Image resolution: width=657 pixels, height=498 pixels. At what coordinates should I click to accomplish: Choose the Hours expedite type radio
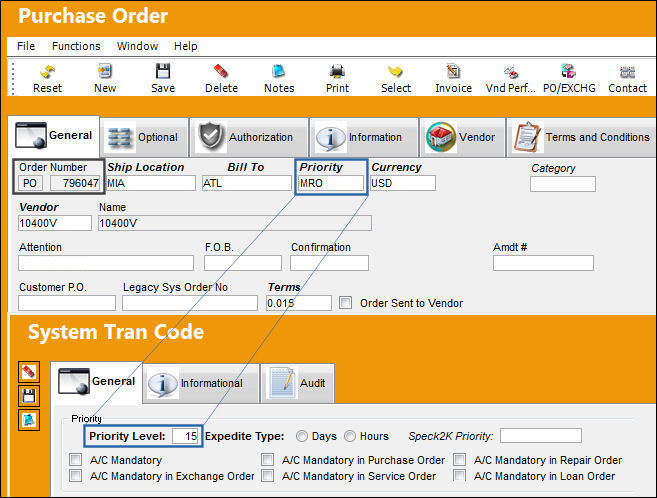click(350, 436)
